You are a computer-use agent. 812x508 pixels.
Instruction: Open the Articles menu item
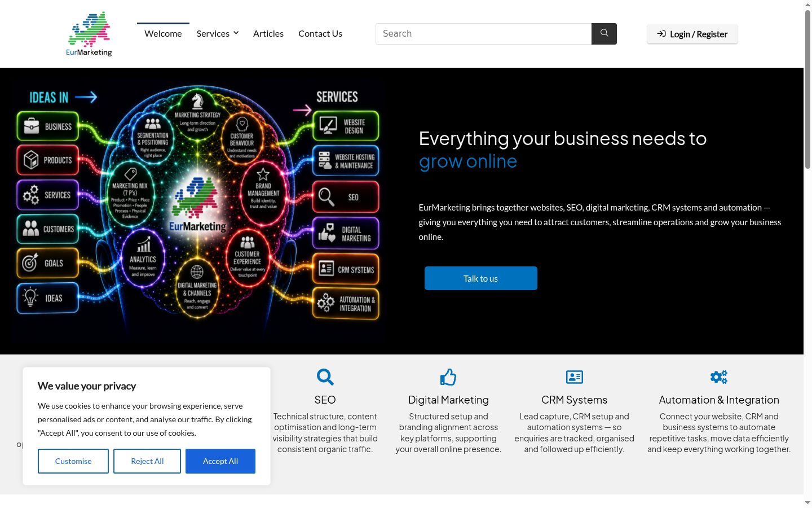(268, 34)
